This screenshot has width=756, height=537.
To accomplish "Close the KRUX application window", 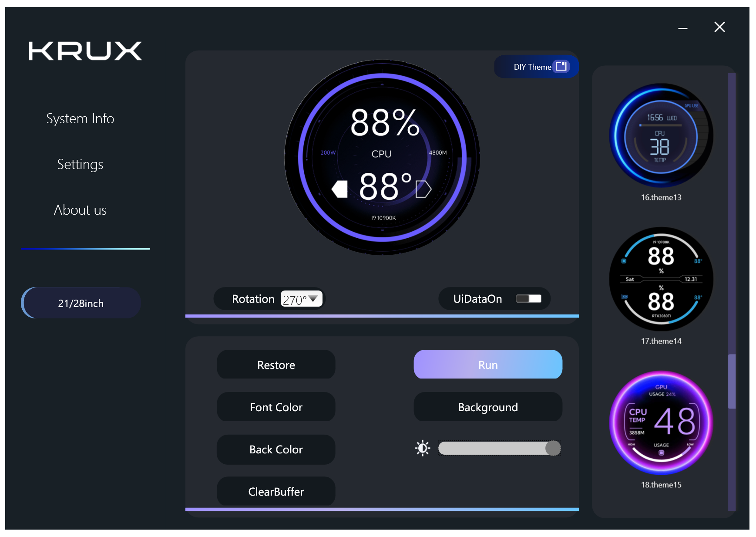I will pos(719,27).
